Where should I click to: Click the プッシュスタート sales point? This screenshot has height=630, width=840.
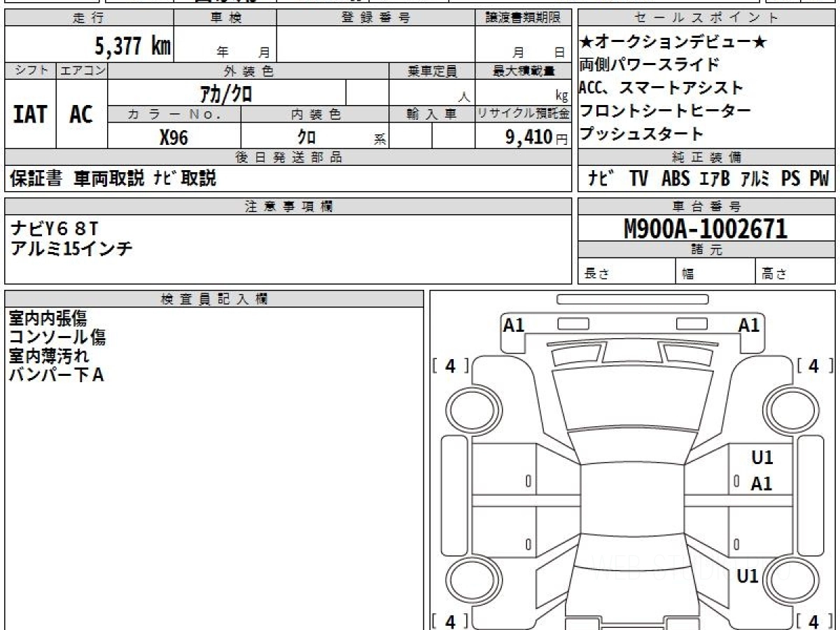[641, 134]
